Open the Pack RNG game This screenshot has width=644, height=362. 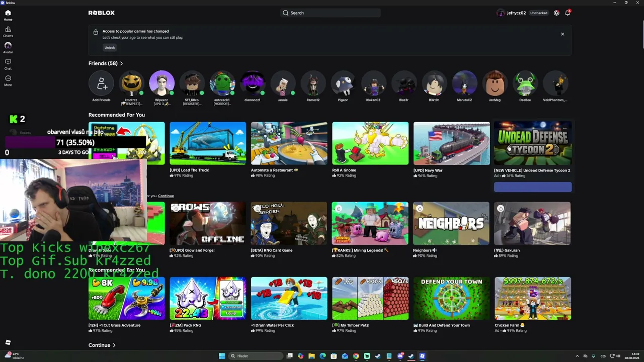tap(208, 298)
